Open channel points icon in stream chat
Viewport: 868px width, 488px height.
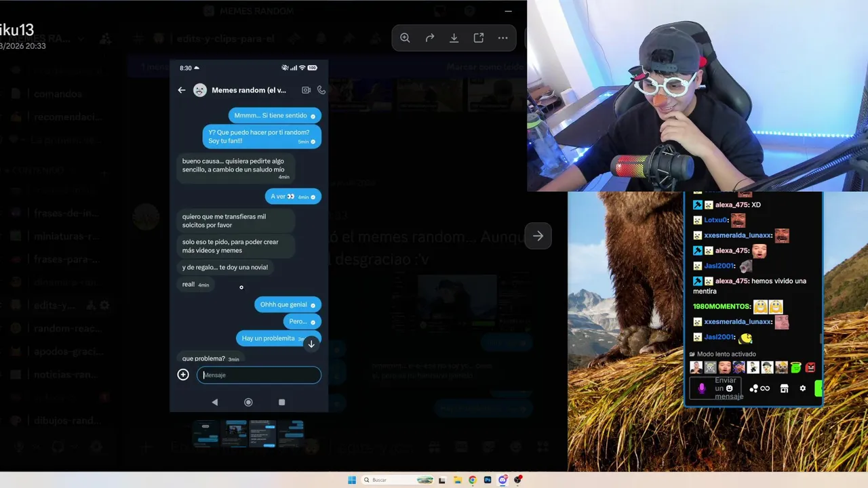[753, 388]
